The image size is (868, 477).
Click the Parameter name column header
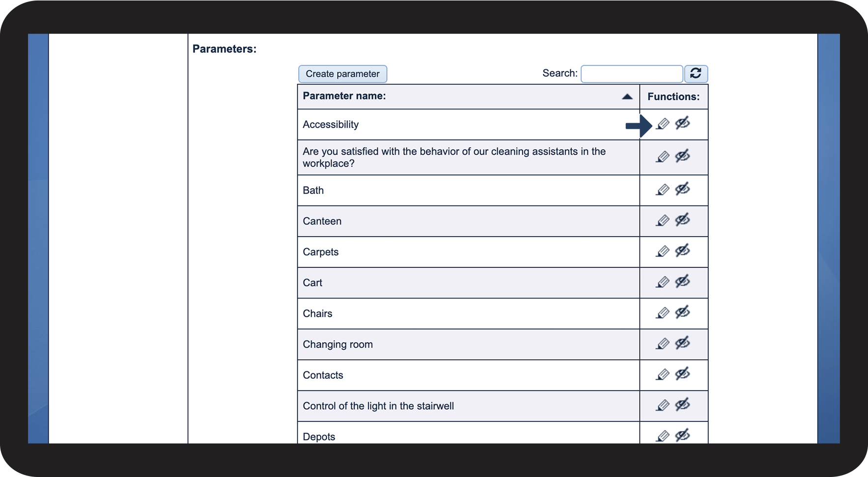click(344, 96)
